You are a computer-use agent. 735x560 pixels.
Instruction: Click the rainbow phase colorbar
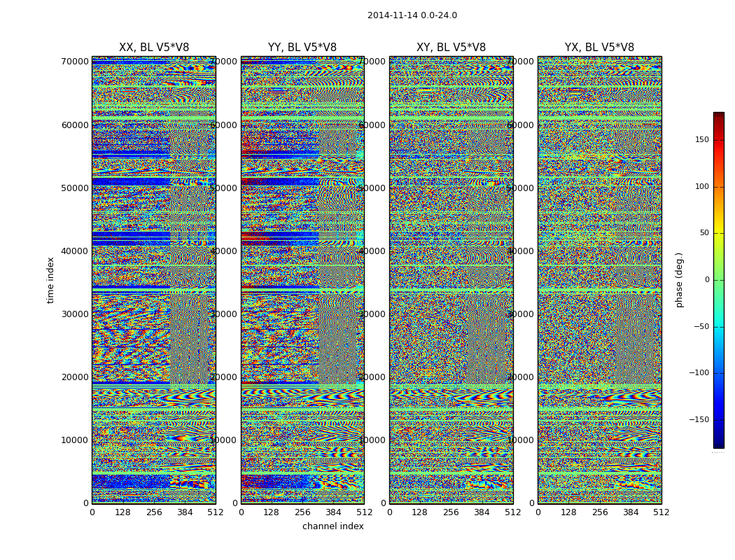tap(718, 280)
